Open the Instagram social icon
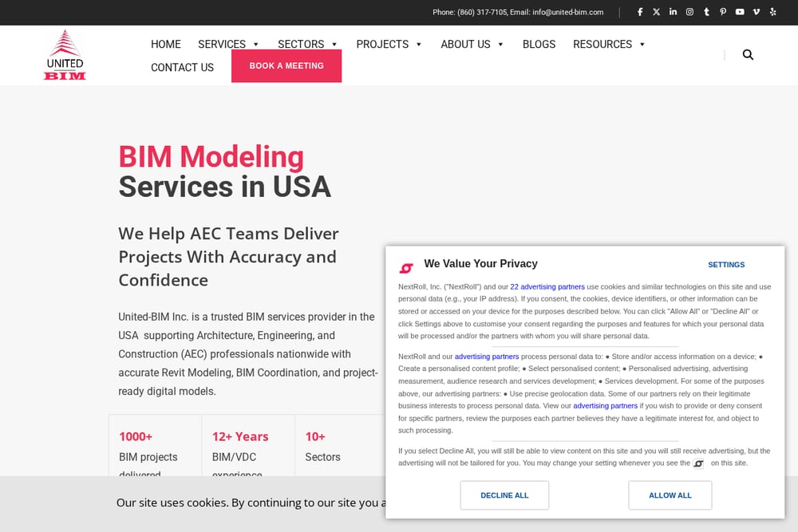Screen dimensions: 798x532 click(689, 12)
